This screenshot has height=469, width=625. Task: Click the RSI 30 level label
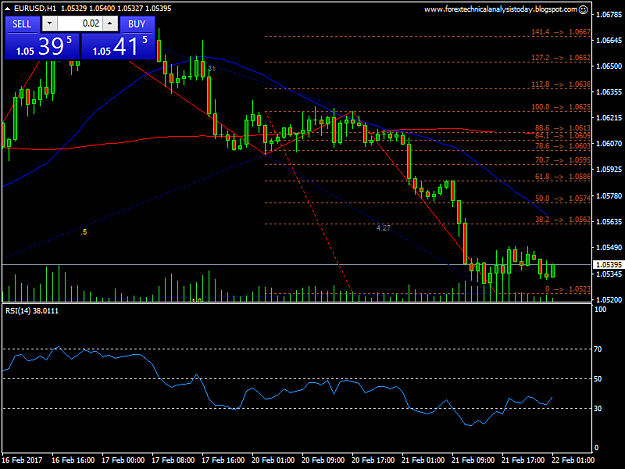pyautogui.click(x=597, y=408)
